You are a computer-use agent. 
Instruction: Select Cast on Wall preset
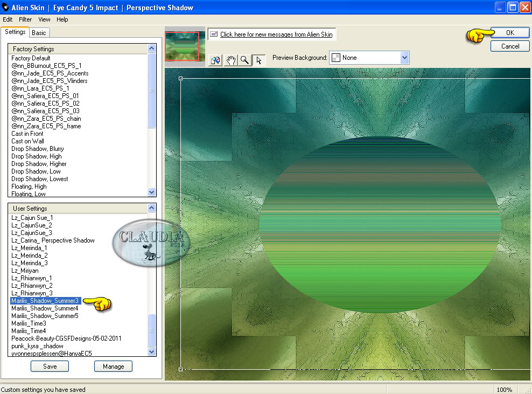(28, 141)
